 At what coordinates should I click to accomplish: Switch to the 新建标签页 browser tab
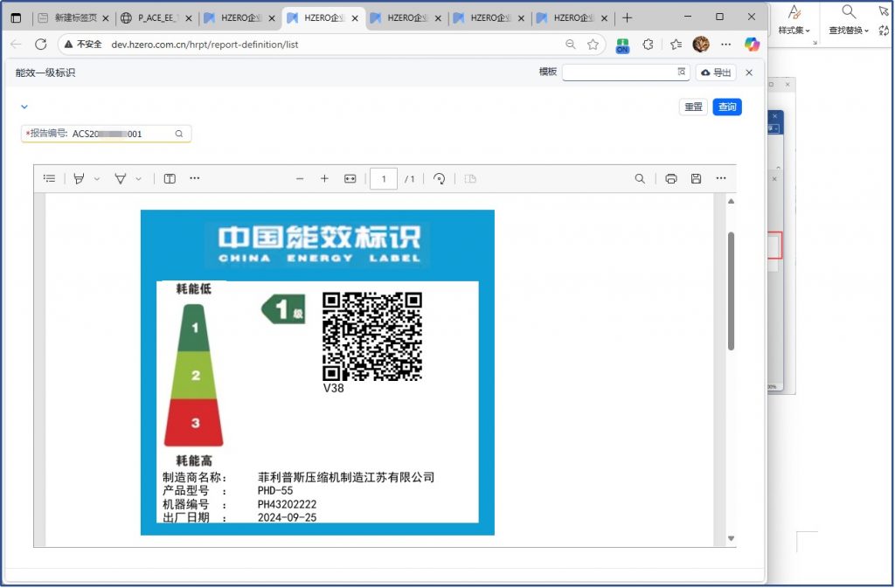[74, 17]
